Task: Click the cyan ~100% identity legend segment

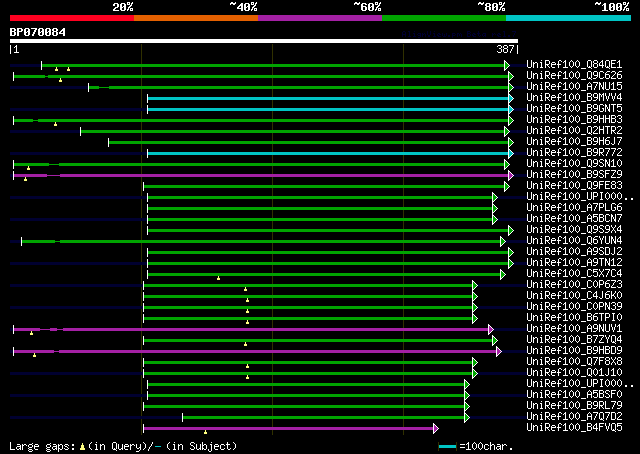Action: pyautogui.click(x=569, y=18)
